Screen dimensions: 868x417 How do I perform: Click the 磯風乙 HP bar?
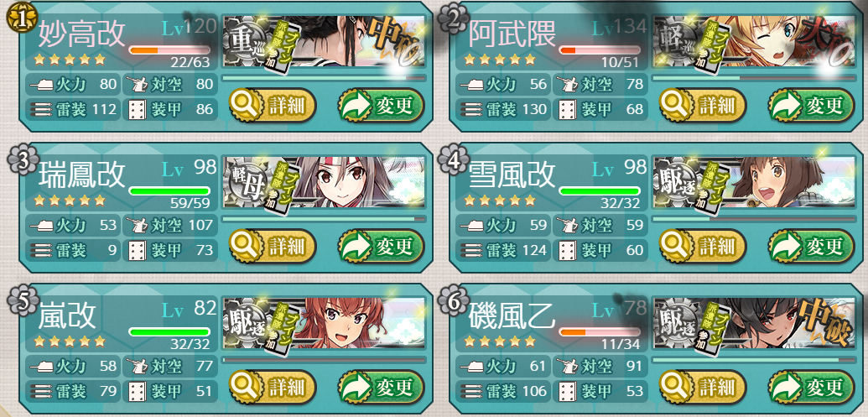click(x=600, y=332)
